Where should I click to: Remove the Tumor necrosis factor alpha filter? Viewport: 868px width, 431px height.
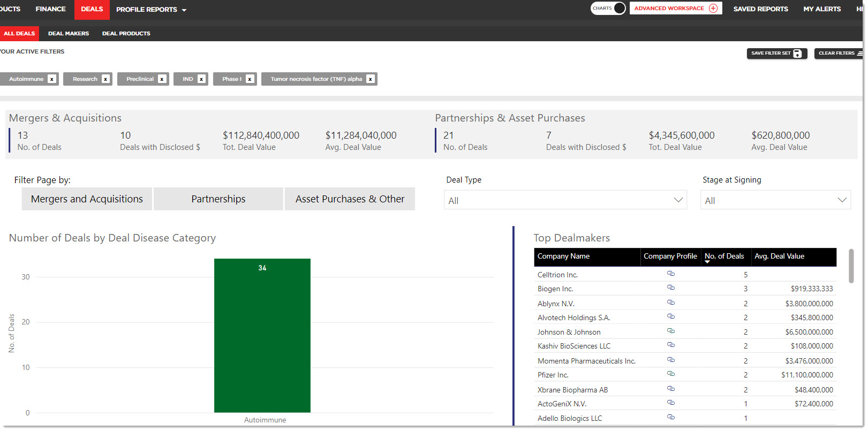(370, 79)
